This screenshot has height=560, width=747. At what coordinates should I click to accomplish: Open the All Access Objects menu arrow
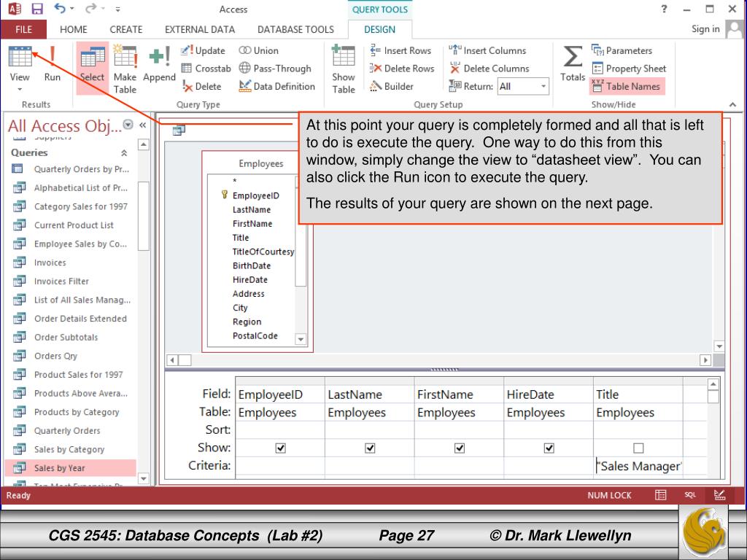(128, 125)
